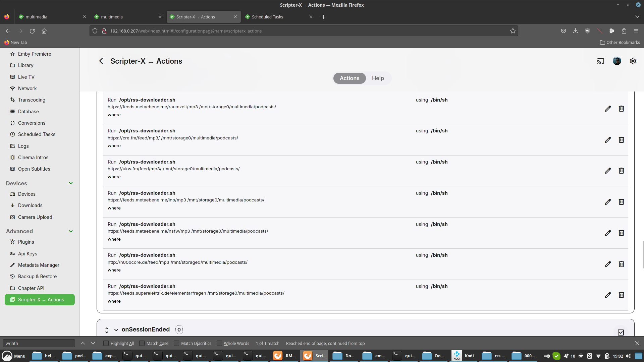Click the cast to device icon
This screenshot has height=362, width=644.
(x=600, y=61)
